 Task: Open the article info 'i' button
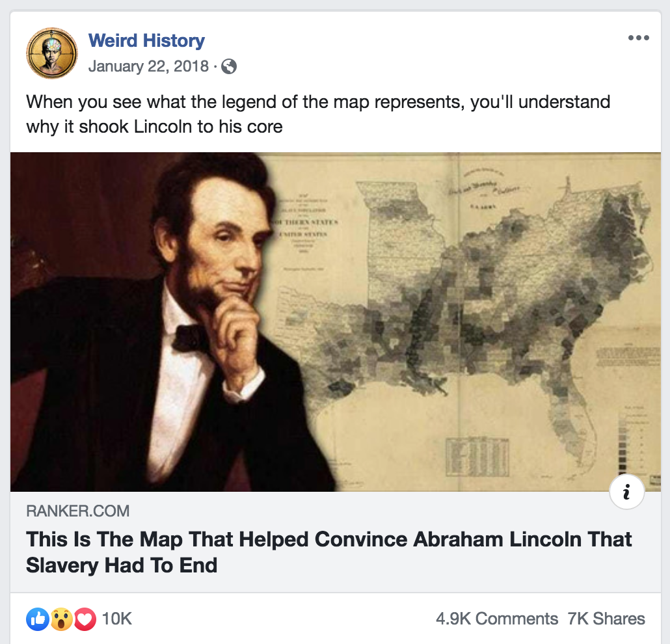(x=626, y=491)
